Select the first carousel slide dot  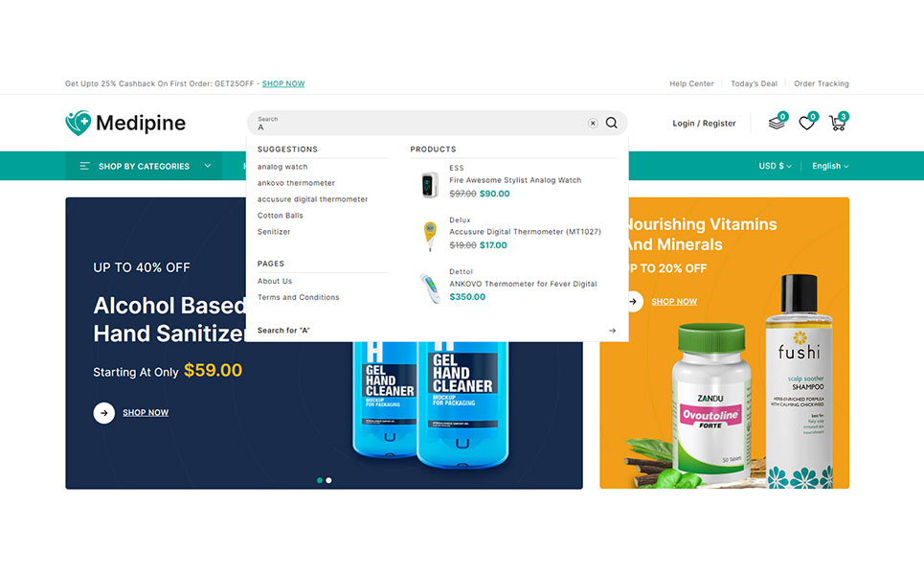pos(320,480)
